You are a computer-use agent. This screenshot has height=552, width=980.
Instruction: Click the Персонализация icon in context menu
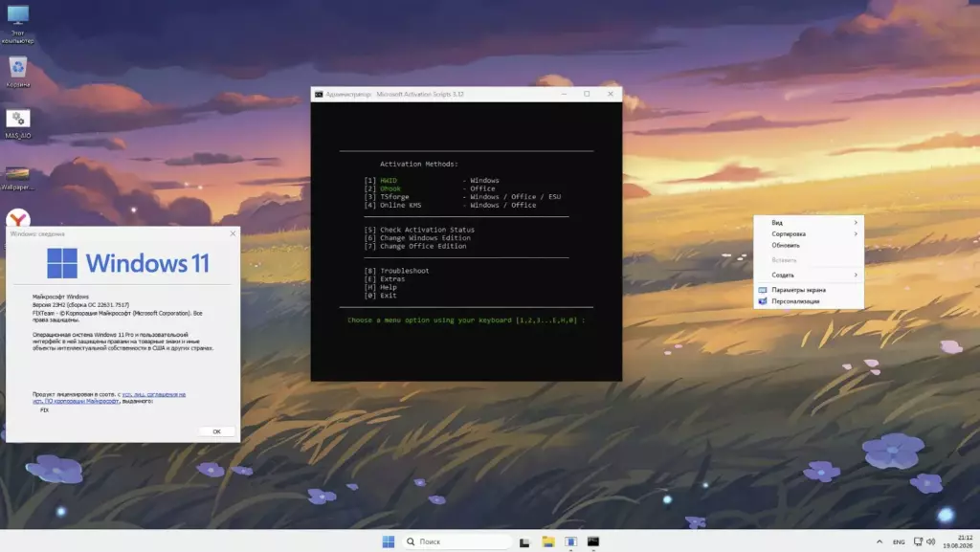pyautogui.click(x=763, y=301)
